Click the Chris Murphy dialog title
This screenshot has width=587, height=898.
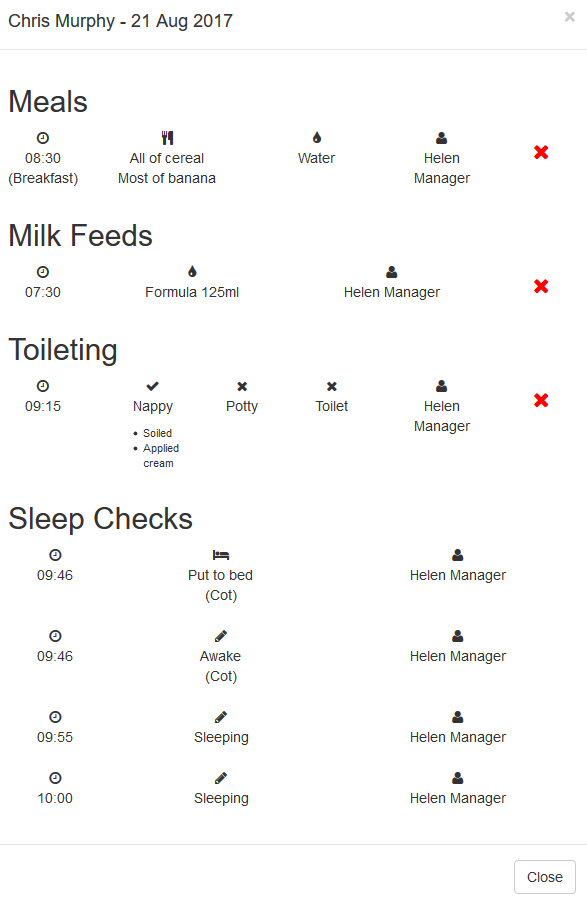click(x=120, y=21)
